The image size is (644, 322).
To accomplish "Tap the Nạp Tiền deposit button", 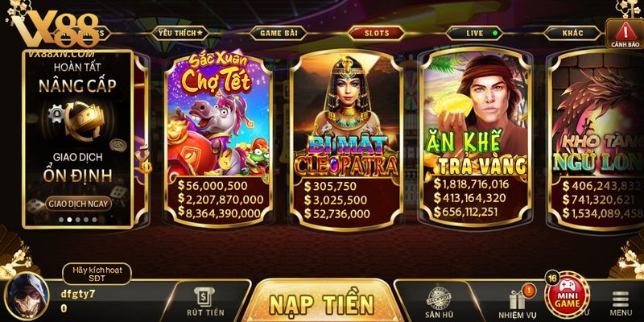I will [321, 303].
